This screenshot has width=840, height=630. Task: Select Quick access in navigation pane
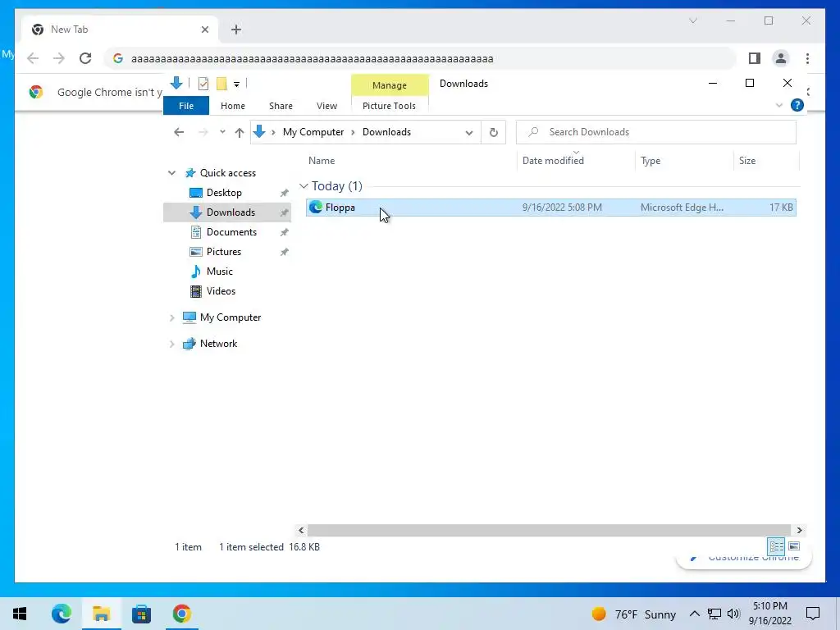228,173
